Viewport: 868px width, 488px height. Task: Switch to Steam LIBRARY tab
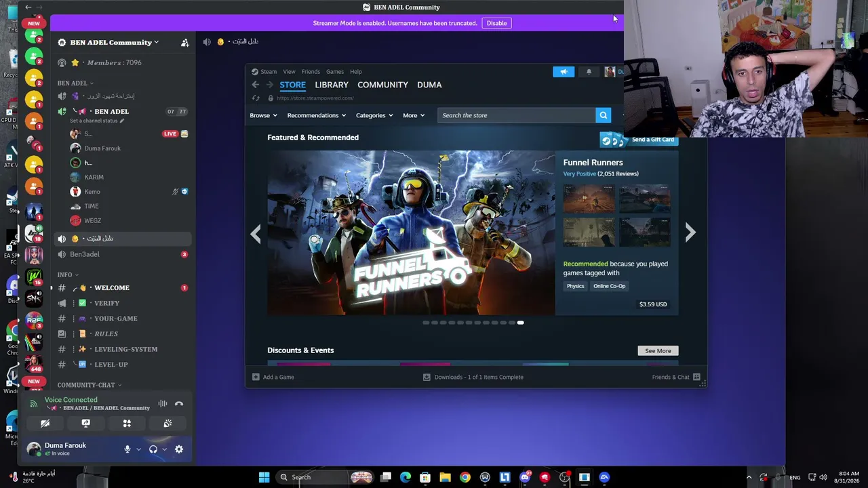click(x=332, y=85)
